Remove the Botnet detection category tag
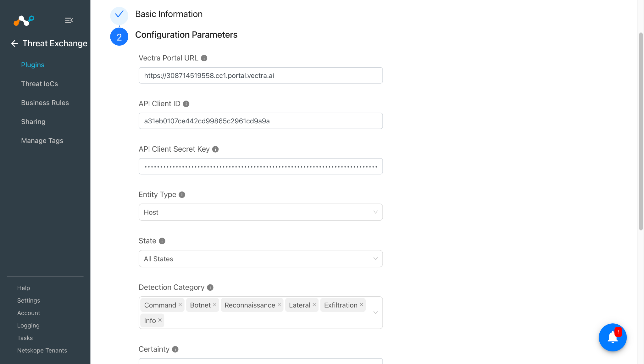The image size is (644, 364). point(215,305)
